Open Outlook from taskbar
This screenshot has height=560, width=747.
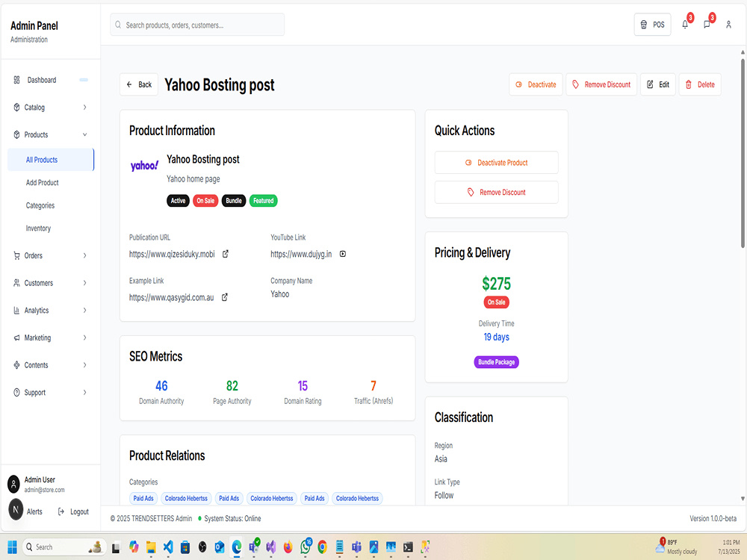click(219, 547)
